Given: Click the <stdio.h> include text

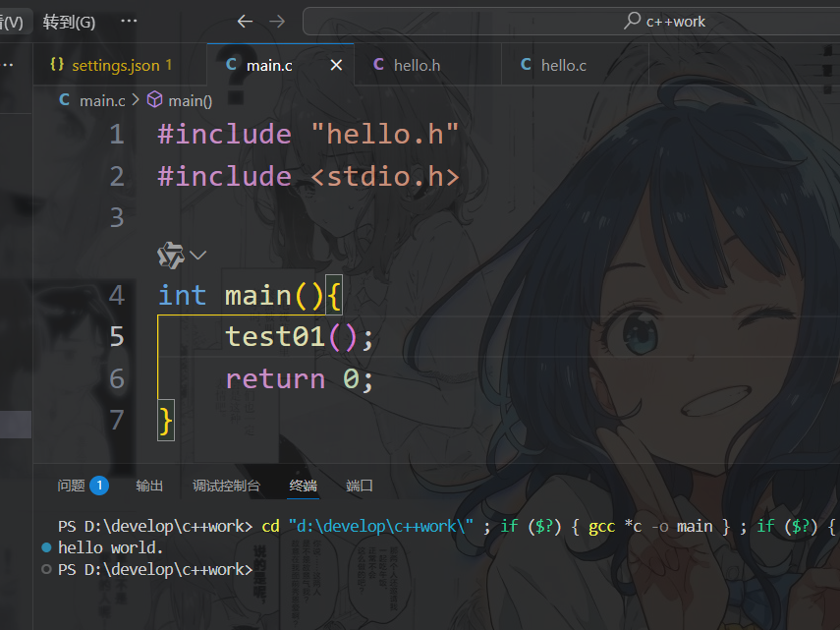Looking at the screenshot, I should point(385,176).
